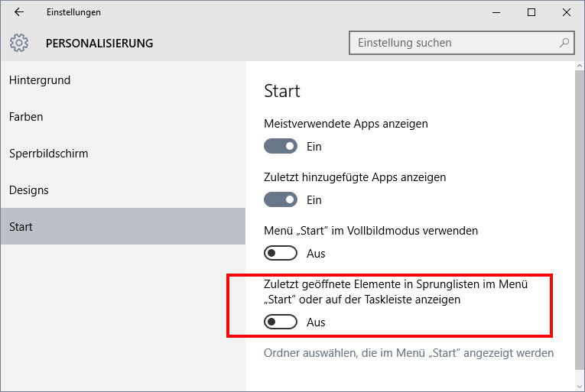
Task: Click the PERSONALISIERUNG header text
Action: click(x=99, y=44)
